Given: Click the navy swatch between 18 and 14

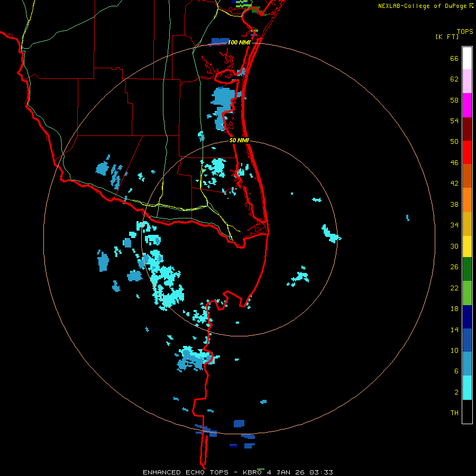Looking at the screenshot, I should pyautogui.click(x=467, y=317).
